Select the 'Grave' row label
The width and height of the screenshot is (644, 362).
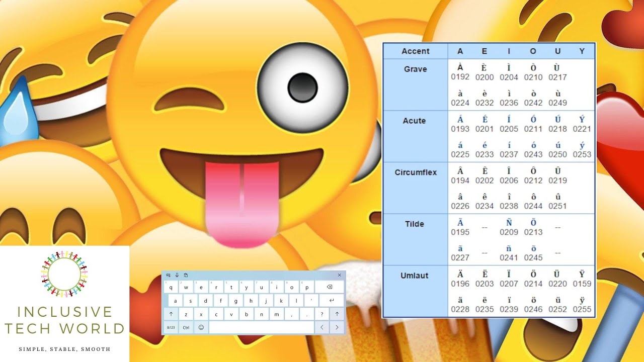tap(416, 69)
